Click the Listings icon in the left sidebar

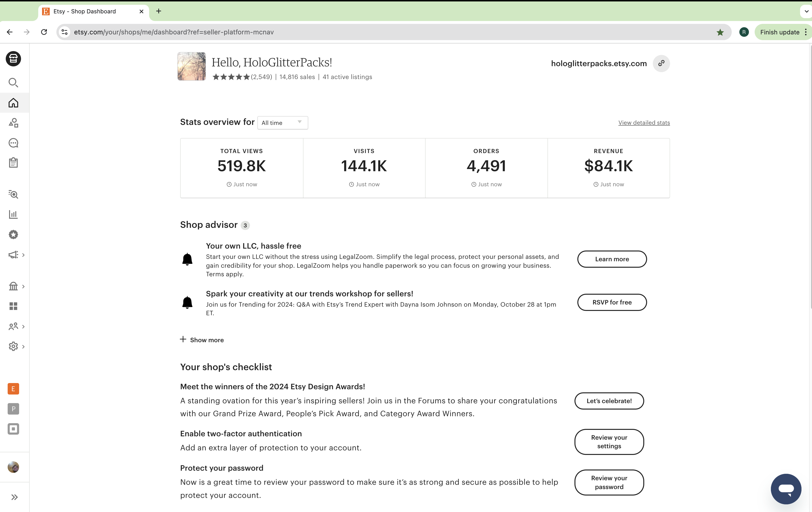click(13, 123)
